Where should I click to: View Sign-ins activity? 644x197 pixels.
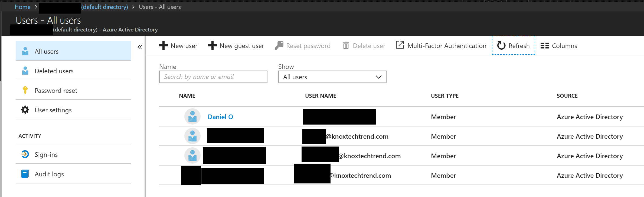[x=73, y=154]
